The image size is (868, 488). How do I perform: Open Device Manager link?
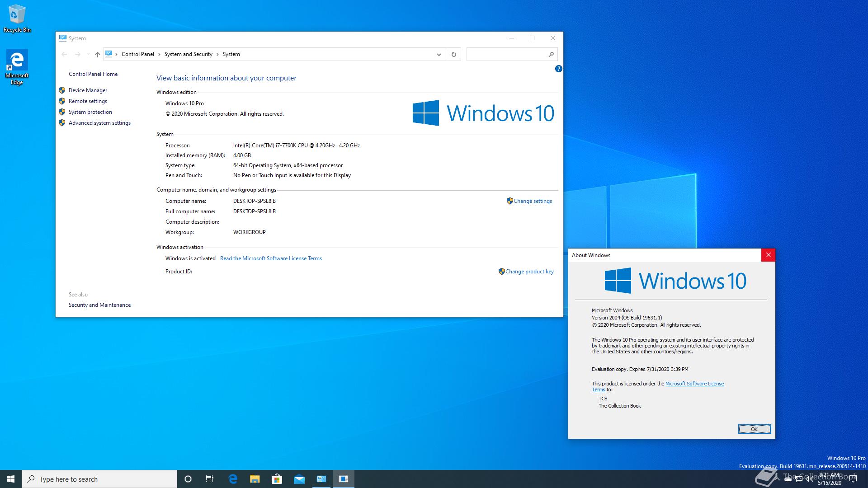coord(88,90)
